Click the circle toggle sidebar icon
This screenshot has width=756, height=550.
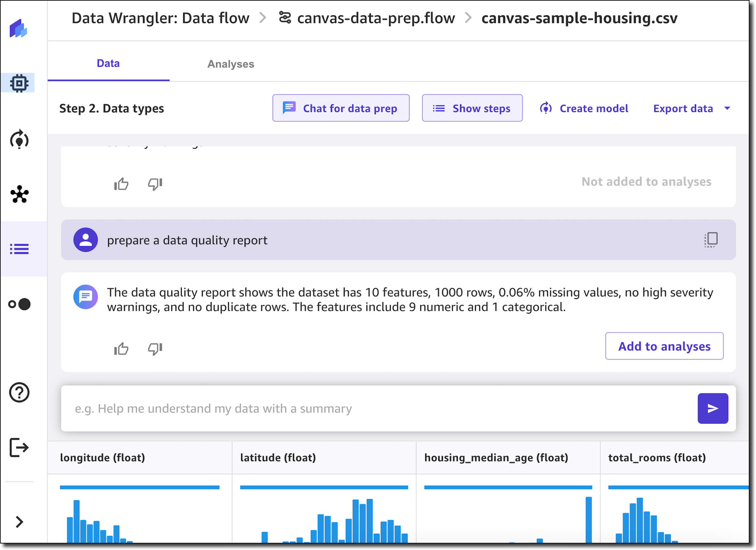[19, 304]
